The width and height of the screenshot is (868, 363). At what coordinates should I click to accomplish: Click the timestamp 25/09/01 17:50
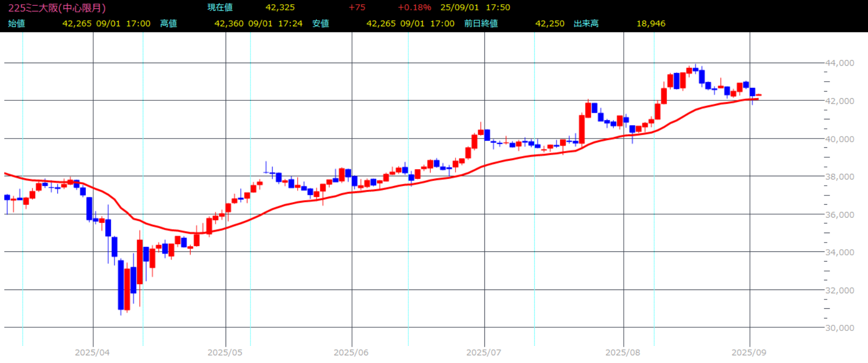tap(475, 8)
